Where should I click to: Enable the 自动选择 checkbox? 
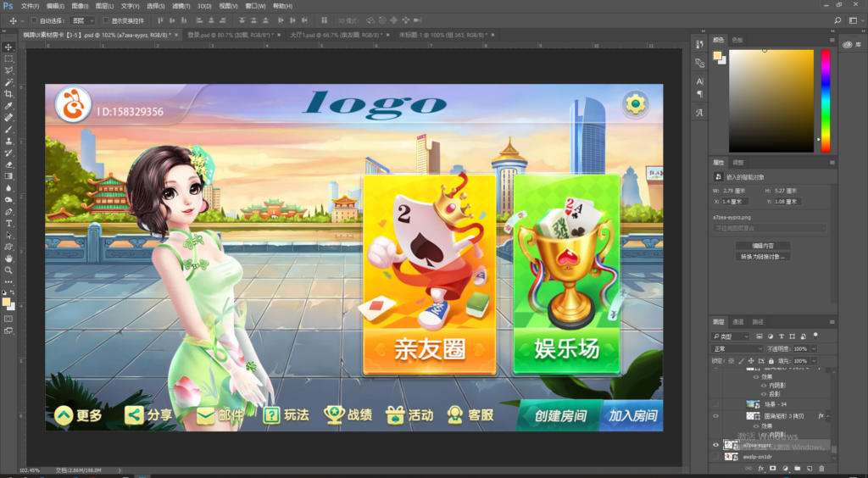pos(33,19)
